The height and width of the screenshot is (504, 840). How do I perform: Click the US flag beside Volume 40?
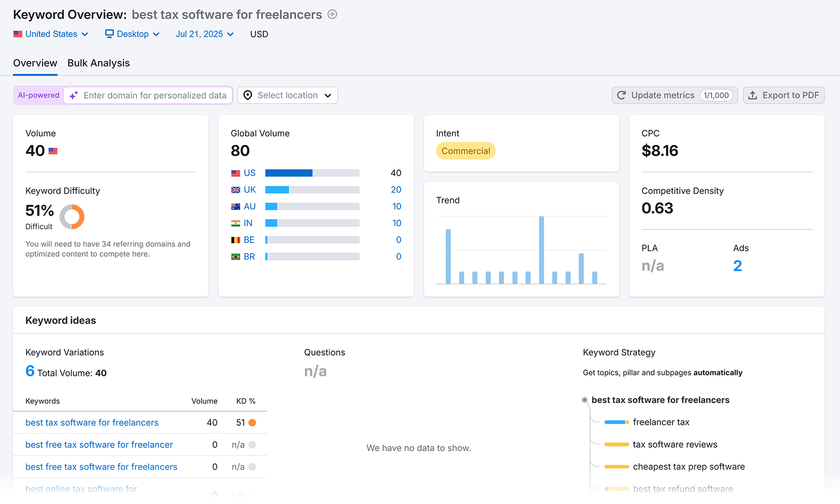point(52,151)
